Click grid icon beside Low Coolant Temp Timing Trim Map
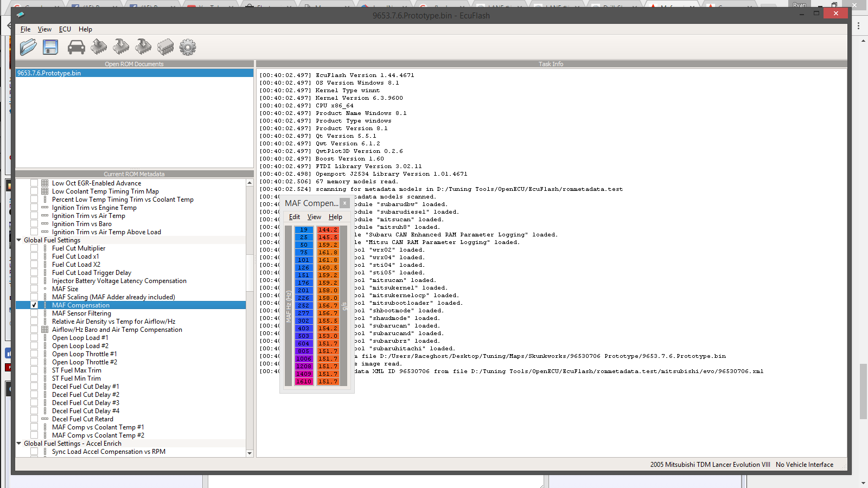Viewport: 868px width, 488px height. pos(45,191)
